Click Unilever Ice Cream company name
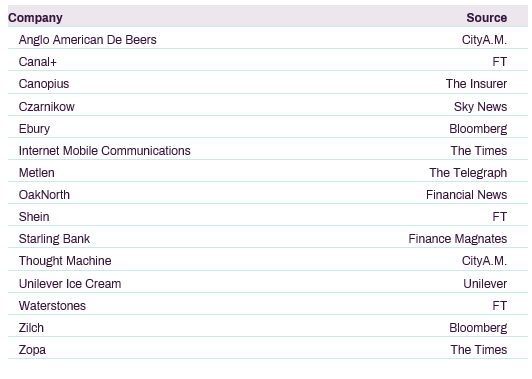This screenshot has width=532, height=379. point(70,284)
